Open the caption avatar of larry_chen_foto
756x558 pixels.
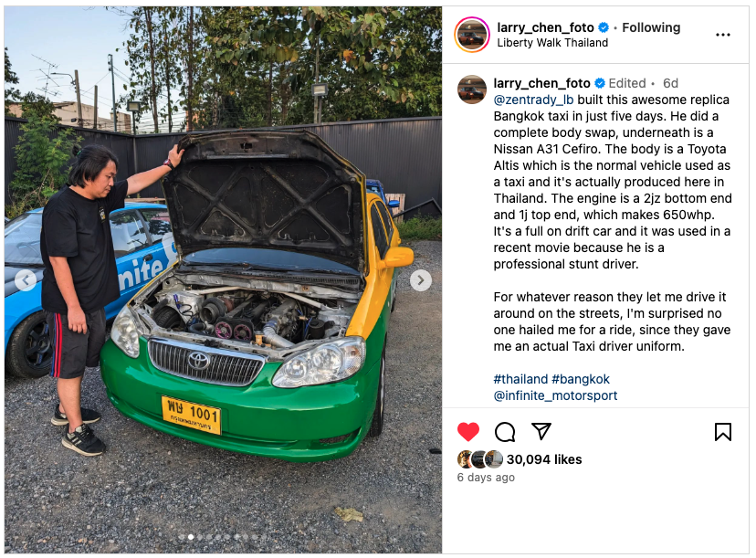[x=472, y=89]
